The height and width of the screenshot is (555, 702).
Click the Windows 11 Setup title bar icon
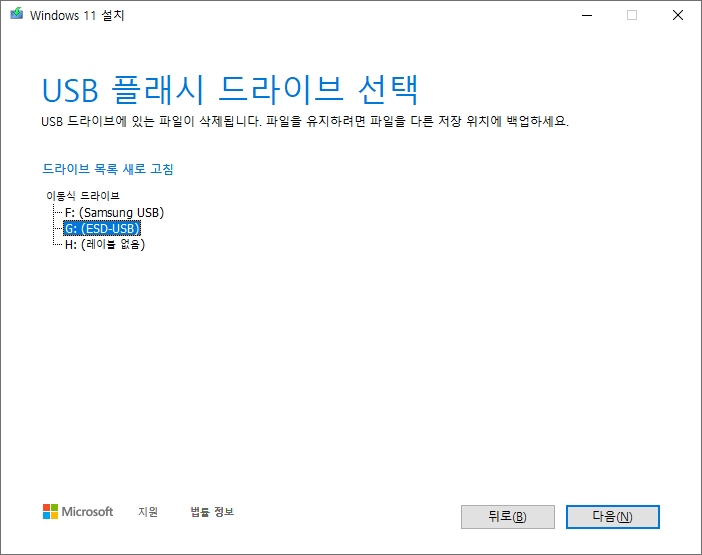pyautogui.click(x=17, y=14)
